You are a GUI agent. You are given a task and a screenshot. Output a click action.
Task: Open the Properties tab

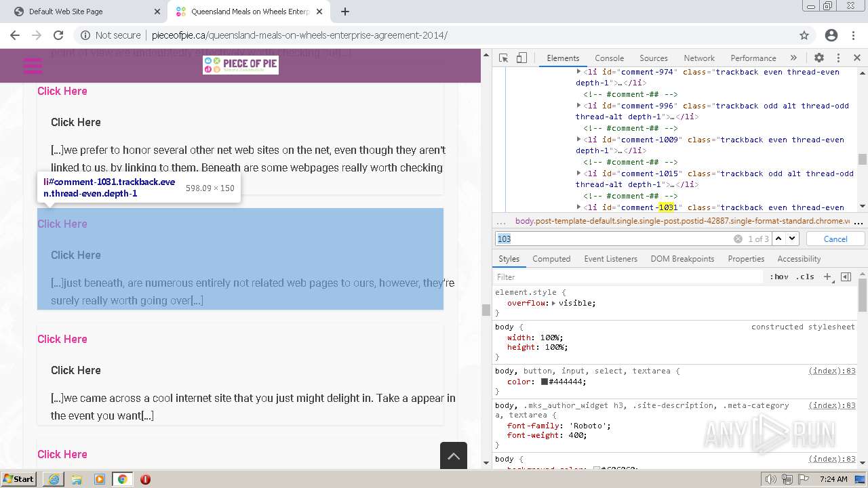pyautogui.click(x=746, y=259)
